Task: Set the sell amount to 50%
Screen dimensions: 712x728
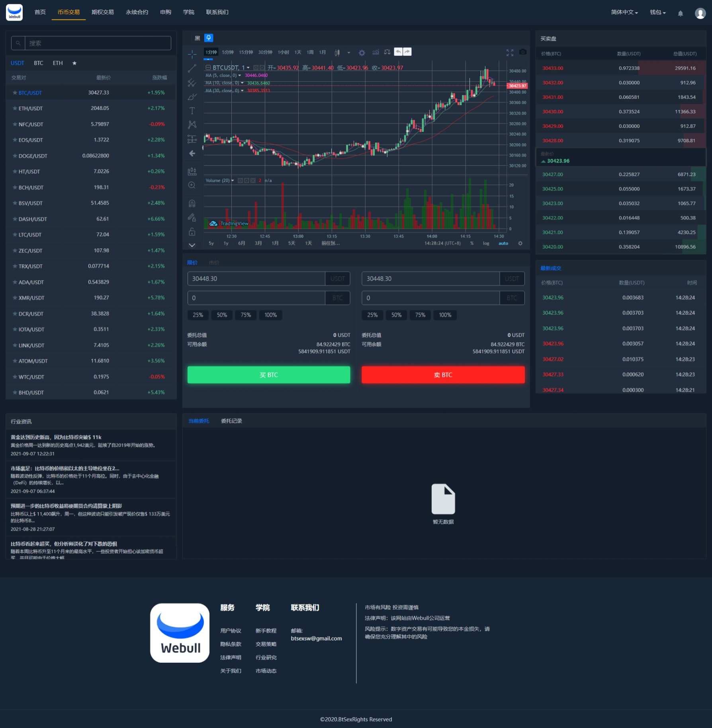Action: click(396, 315)
